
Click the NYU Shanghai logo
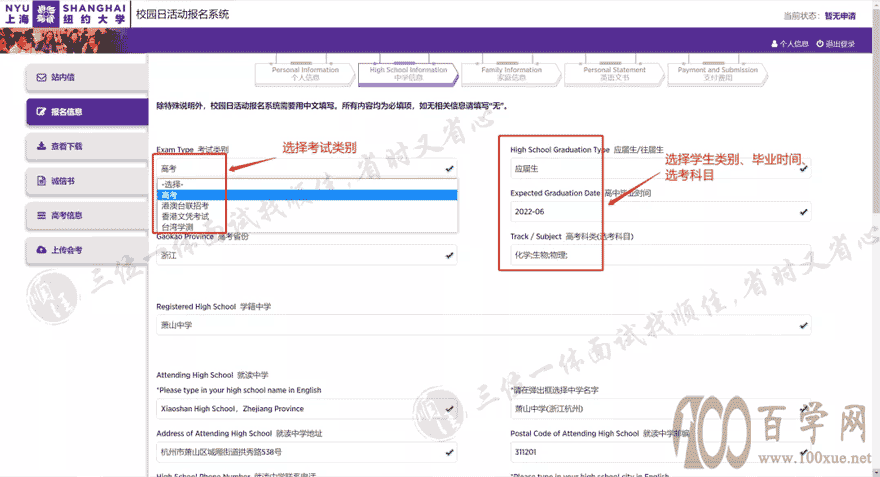(x=65, y=14)
